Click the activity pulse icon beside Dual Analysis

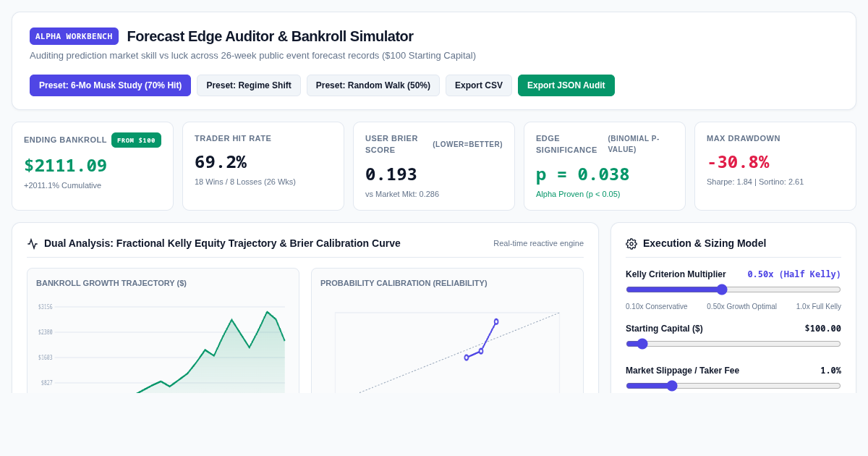point(33,244)
